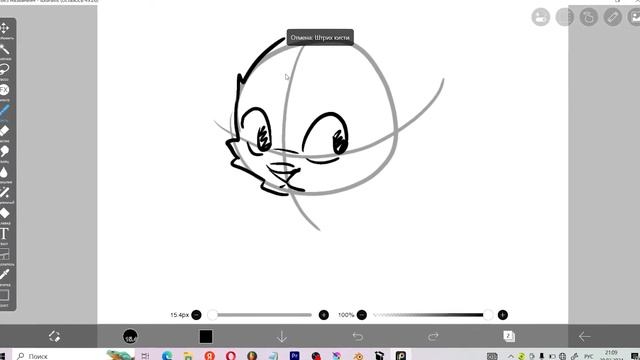The height and width of the screenshot is (360, 640).
Task: Select the Canvas tool
Action: (4, 295)
